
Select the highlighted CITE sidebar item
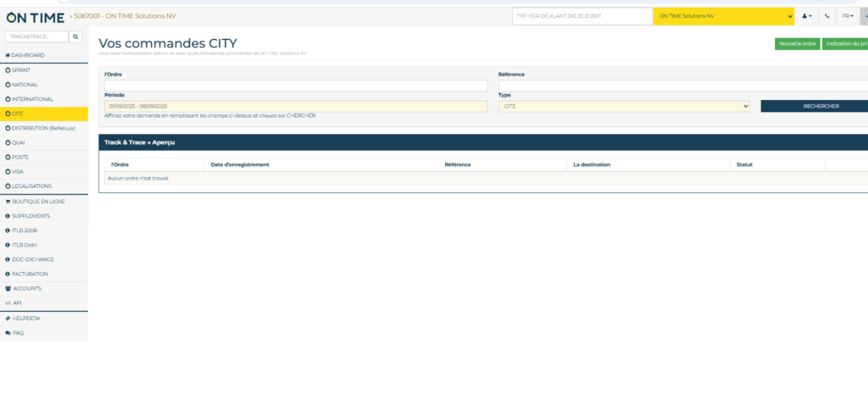click(44, 114)
